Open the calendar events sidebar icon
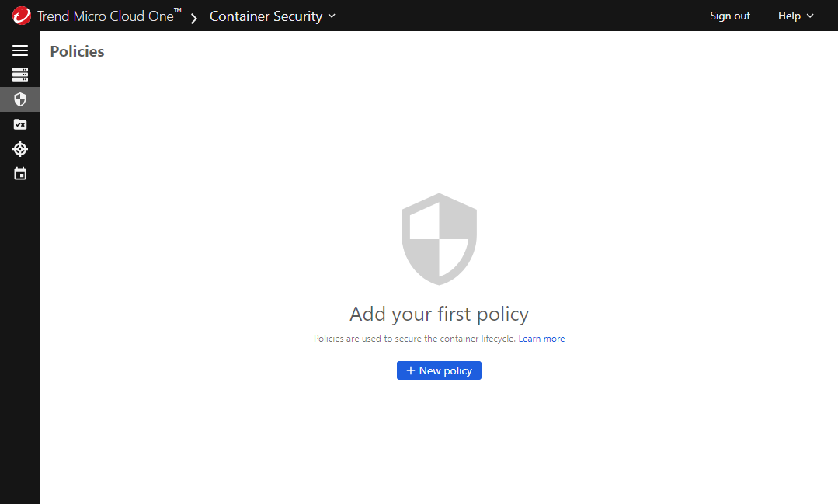 (x=20, y=174)
